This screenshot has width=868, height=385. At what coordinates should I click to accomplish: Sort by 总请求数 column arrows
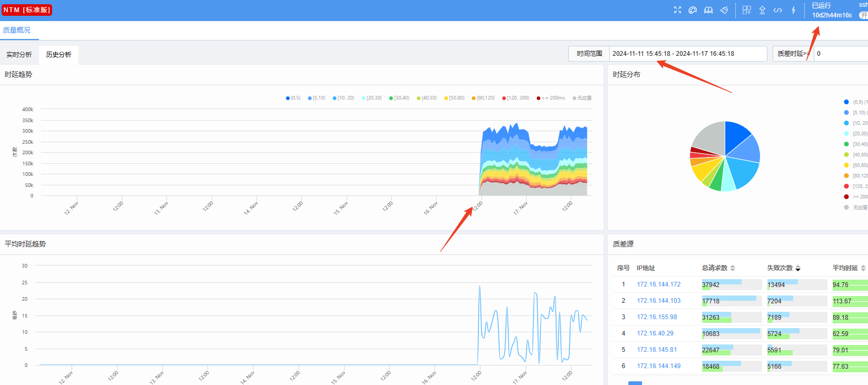[733, 268]
